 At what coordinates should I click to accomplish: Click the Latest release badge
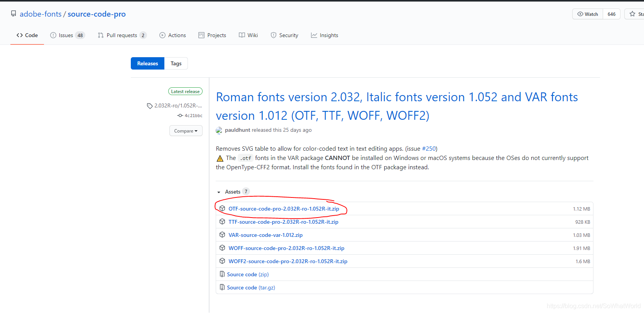[185, 91]
